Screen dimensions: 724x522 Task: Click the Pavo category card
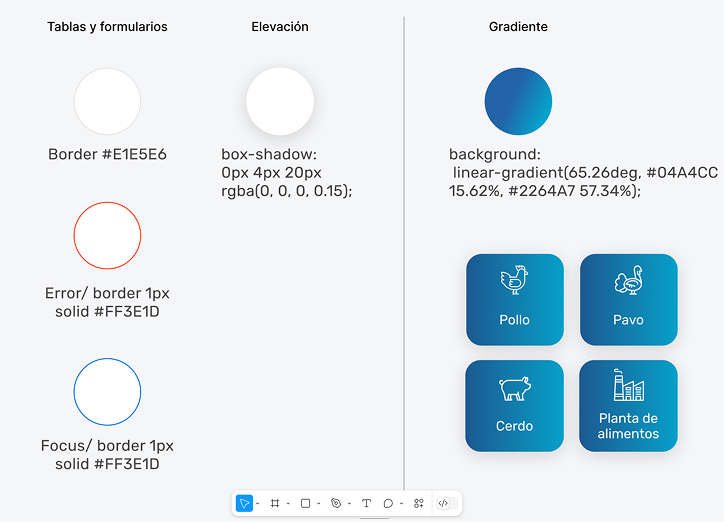[x=628, y=300]
